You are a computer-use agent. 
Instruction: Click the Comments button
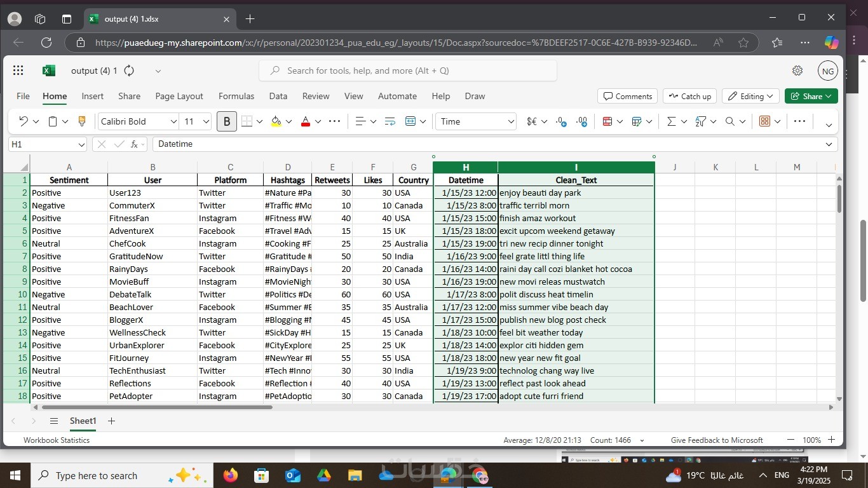pos(627,96)
